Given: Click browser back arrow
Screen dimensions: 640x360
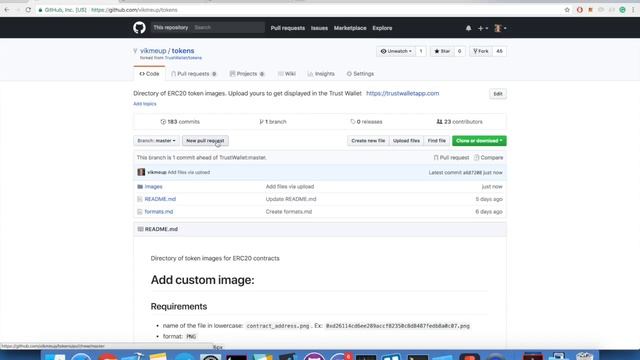Looking at the screenshot, I should point(7,9).
